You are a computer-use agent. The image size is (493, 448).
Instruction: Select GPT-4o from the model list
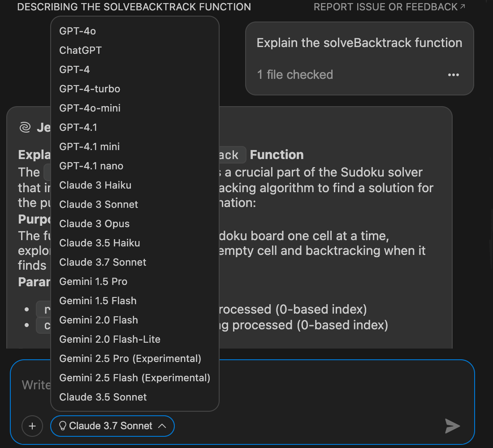coord(78,31)
